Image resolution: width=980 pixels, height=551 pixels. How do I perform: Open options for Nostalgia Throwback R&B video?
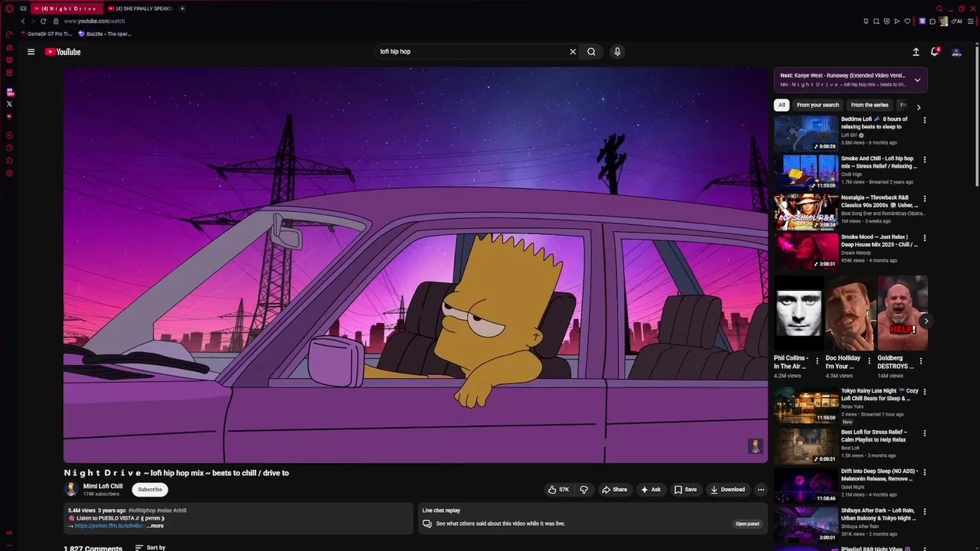[924, 199]
